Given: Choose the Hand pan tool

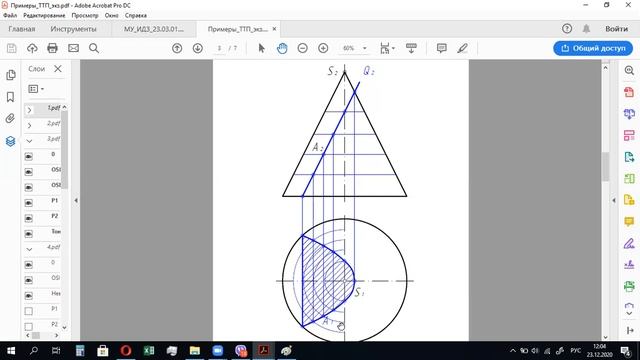Looking at the screenshot, I should click(282, 48).
